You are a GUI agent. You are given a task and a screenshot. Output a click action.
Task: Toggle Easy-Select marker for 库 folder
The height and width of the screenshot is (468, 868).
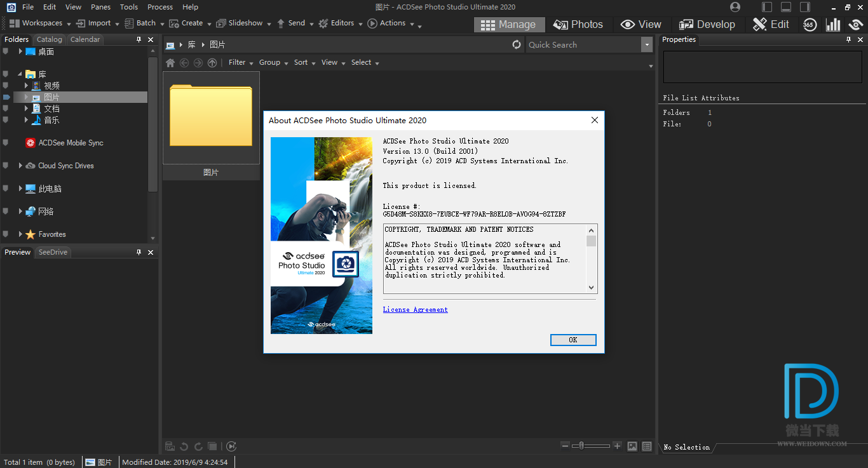coord(6,74)
